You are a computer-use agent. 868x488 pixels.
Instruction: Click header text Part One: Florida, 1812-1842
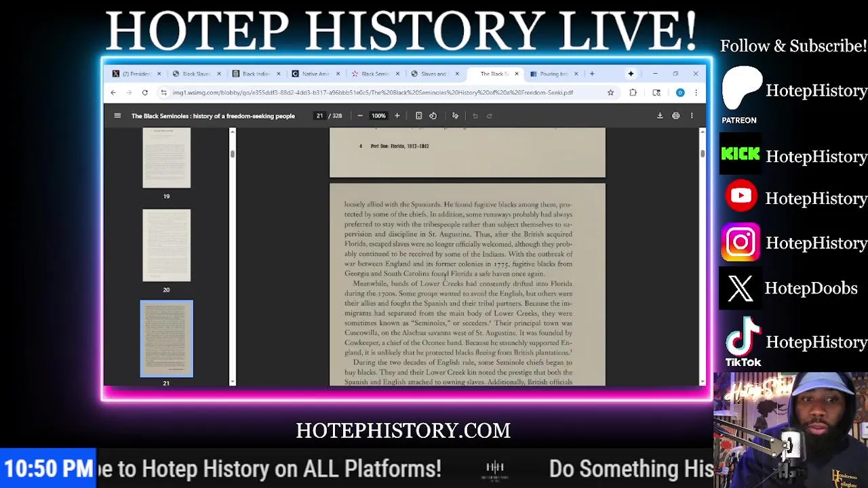(x=399, y=146)
